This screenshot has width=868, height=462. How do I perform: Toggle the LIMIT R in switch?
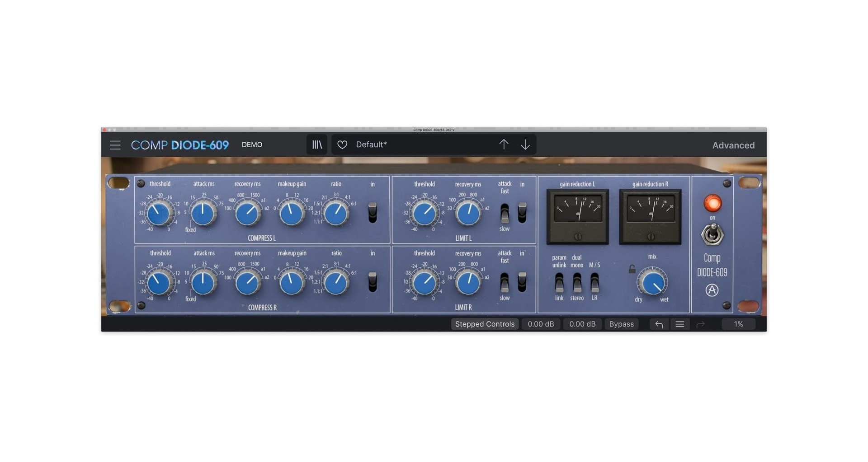[x=522, y=282]
